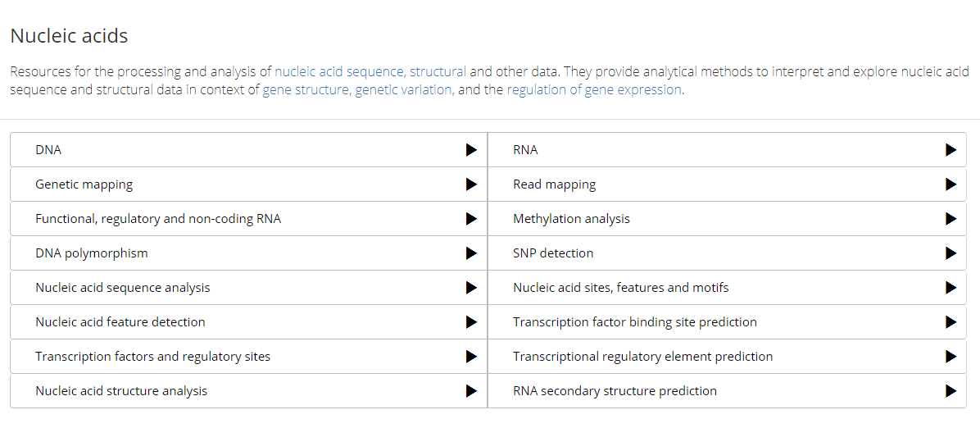Follow the structural link
Screen dimensions: 980x428
(x=438, y=71)
